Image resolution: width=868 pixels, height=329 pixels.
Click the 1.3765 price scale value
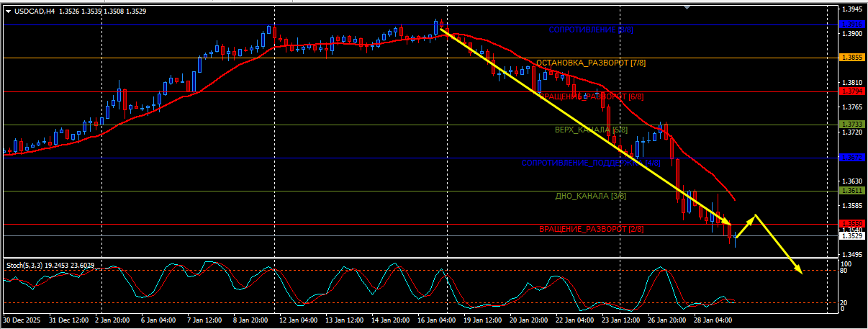click(x=853, y=107)
